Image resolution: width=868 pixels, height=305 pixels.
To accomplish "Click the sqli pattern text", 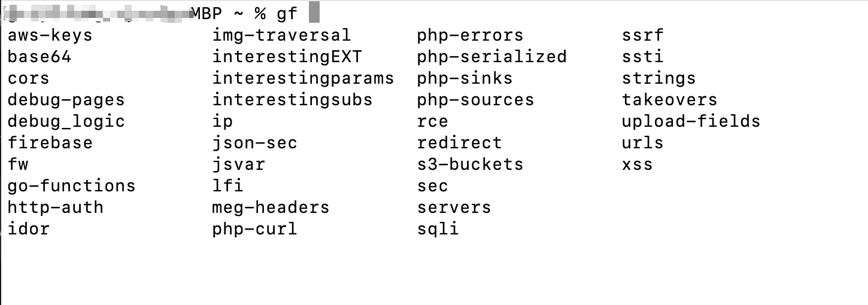I will coord(438,229).
